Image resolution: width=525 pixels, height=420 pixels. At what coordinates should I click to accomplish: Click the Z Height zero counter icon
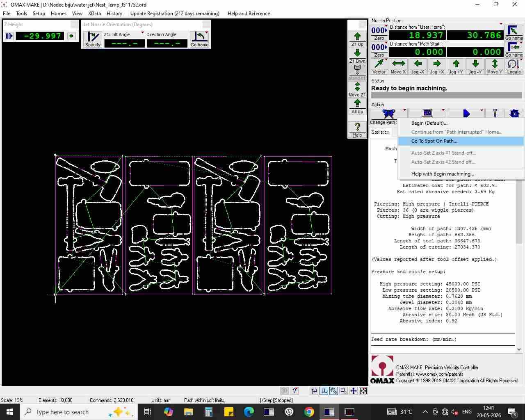(x=9, y=36)
